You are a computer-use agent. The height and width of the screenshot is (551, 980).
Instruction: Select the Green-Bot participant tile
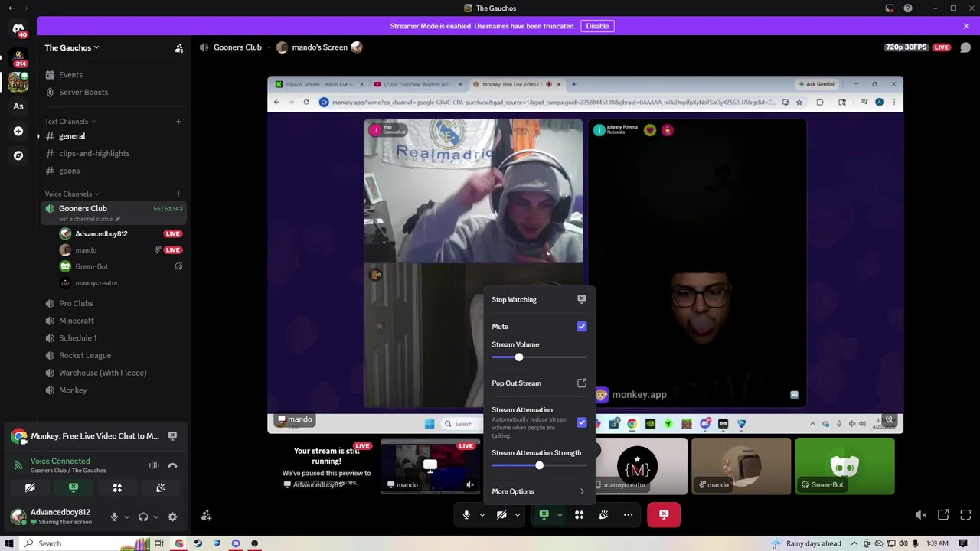[x=844, y=466]
